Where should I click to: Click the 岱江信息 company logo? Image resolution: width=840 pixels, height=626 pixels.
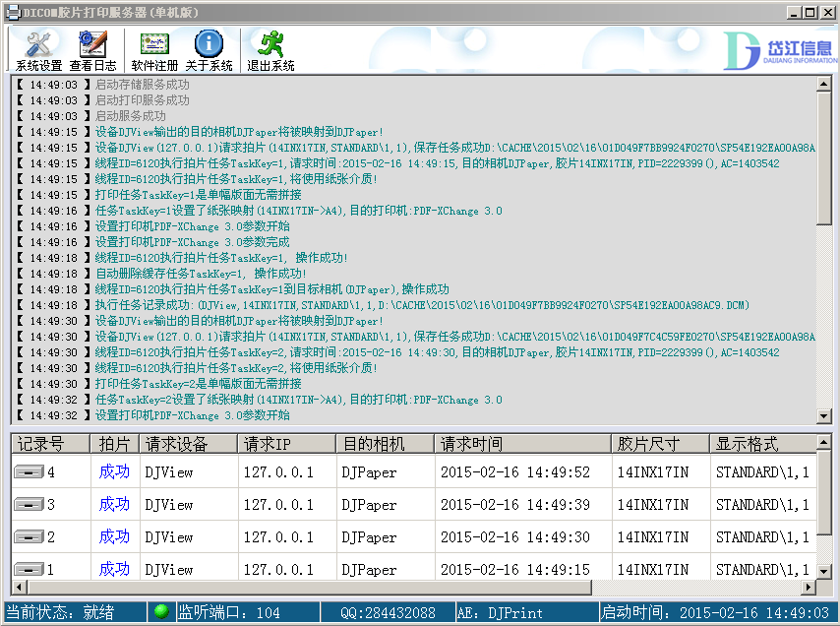tap(779, 50)
